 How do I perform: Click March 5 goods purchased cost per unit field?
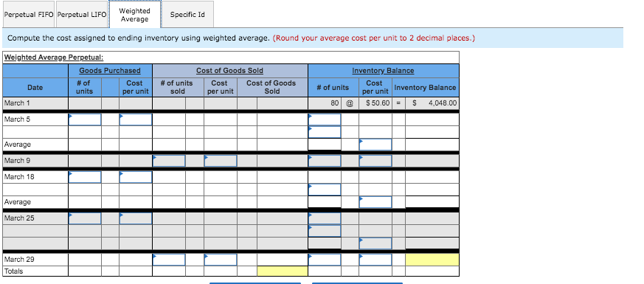pos(136,120)
